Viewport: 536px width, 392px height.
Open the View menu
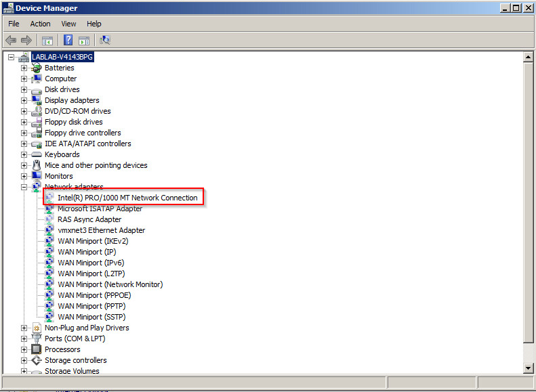68,24
